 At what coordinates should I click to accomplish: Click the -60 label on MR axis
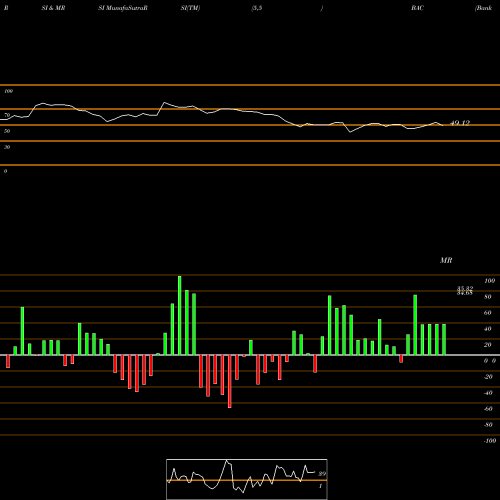tap(488, 409)
